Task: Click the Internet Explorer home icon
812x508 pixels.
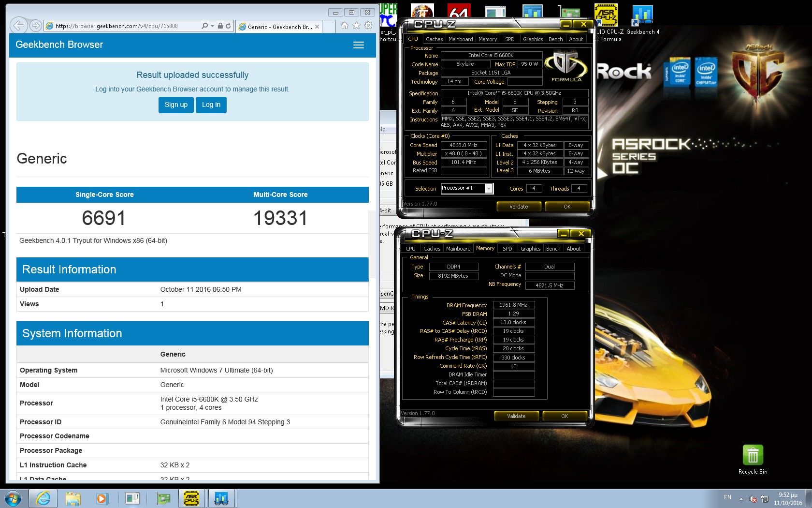Action: 345,26
